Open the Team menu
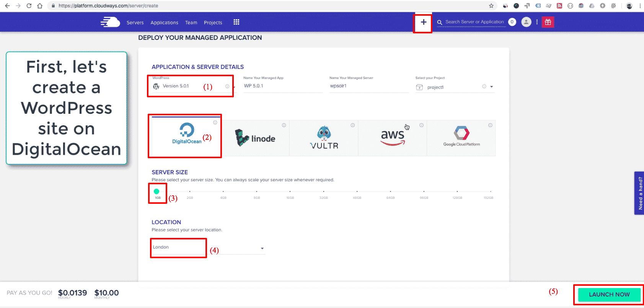The image size is (644, 308). click(x=191, y=23)
